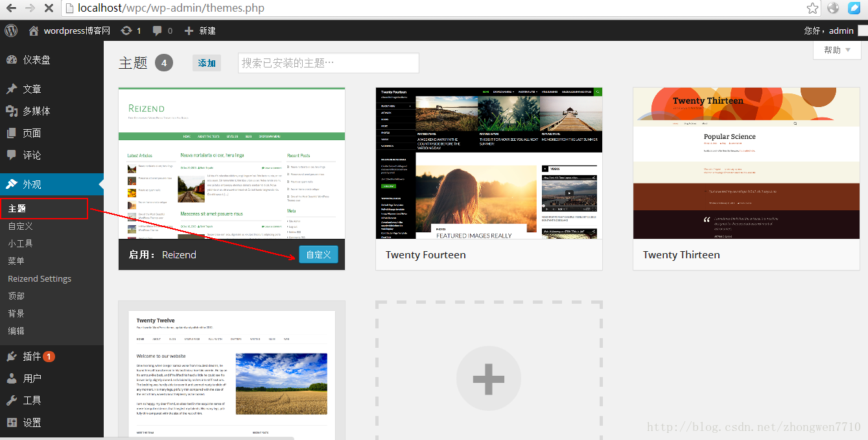This screenshot has width=868, height=440.
Task: Click the browser forward arrow
Action: click(x=30, y=8)
